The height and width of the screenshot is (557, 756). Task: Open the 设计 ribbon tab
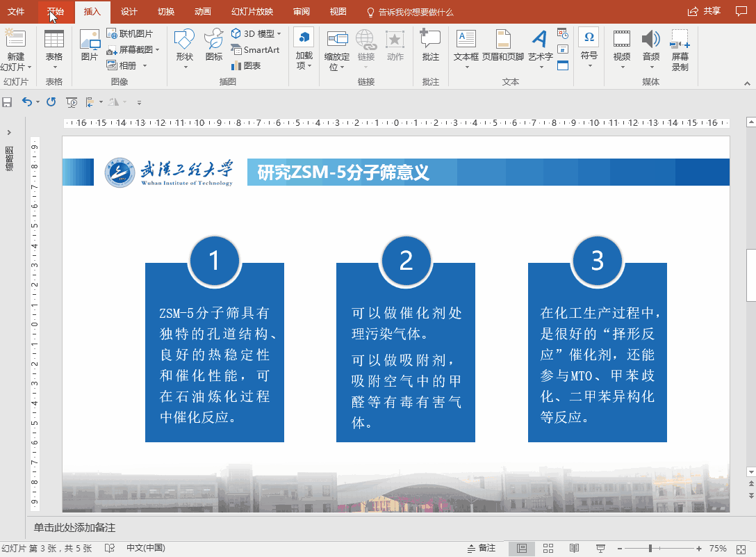tap(129, 12)
